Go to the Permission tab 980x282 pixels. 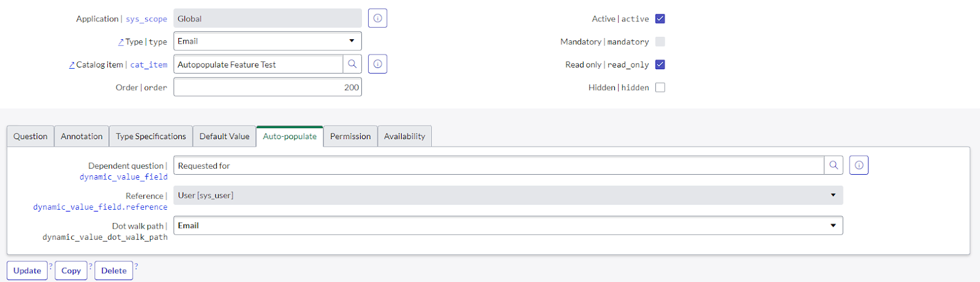350,136
